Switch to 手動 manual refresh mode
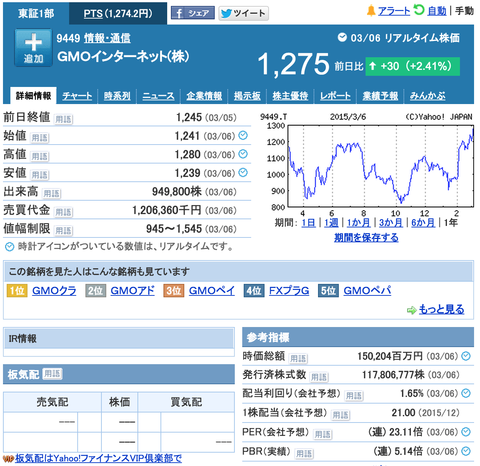Screen dimensions: 480x466 point(464,11)
